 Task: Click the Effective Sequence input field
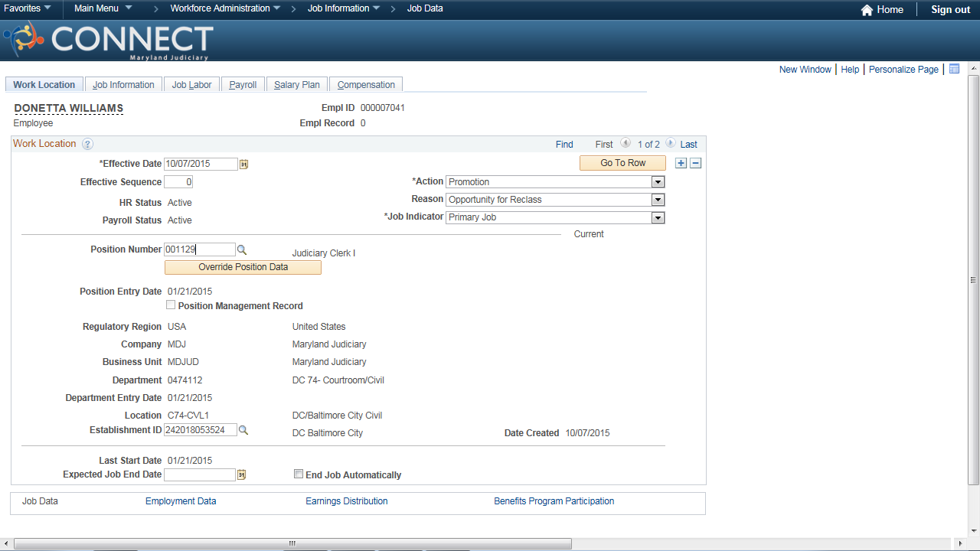(x=178, y=182)
